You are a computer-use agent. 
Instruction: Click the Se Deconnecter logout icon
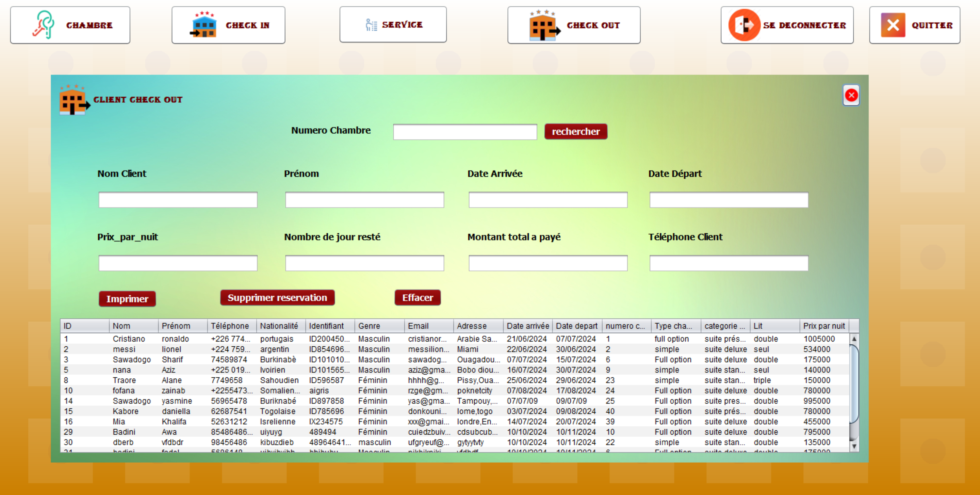[744, 25]
